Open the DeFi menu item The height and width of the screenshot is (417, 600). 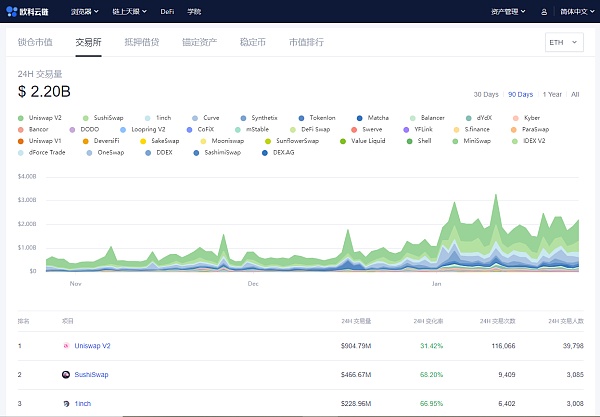[x=167, y=12]
